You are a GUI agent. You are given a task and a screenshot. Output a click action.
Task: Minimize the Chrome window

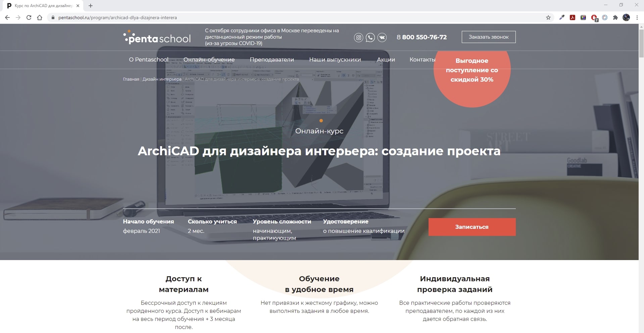click(x=606, y=5)
